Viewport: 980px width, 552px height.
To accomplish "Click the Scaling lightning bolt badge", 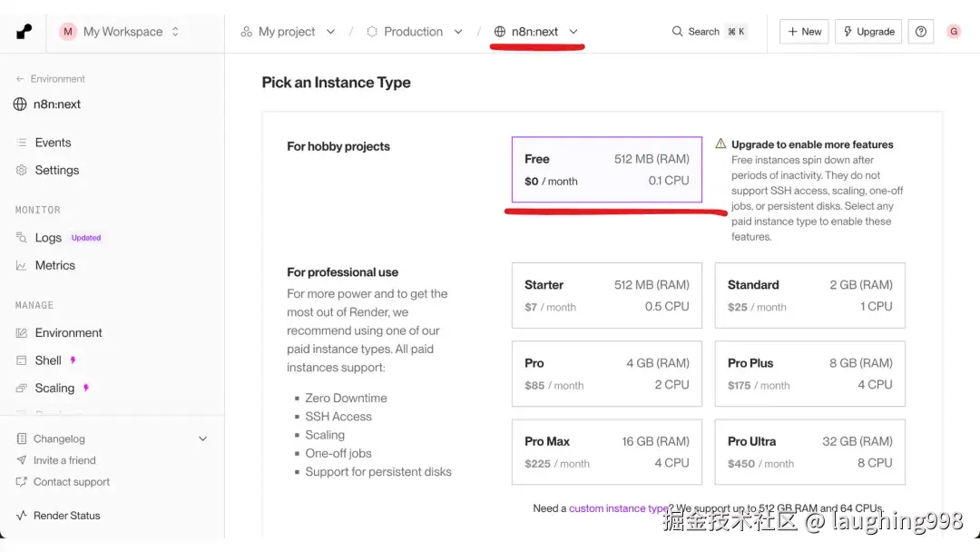I will (x=86, y=388).
